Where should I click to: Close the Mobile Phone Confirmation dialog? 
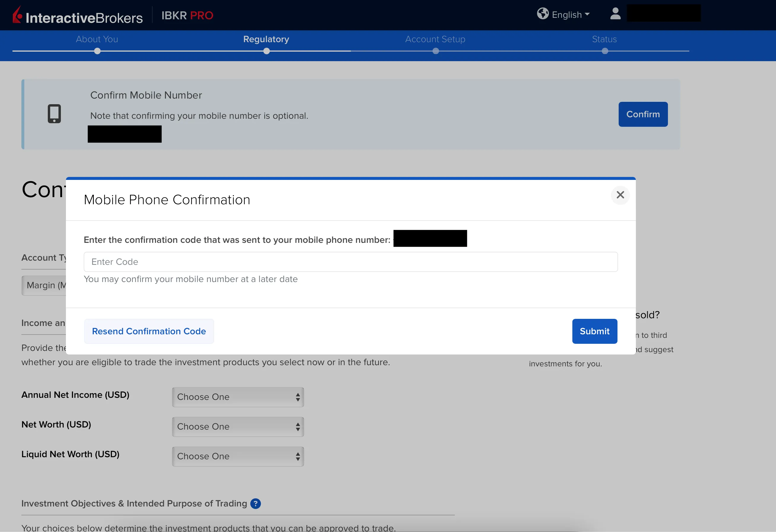tap(620, 195)
